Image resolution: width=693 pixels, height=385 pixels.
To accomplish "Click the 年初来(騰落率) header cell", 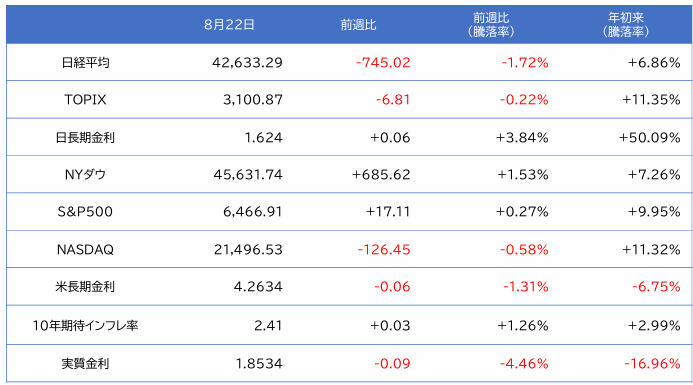I will tap(625, 24).
